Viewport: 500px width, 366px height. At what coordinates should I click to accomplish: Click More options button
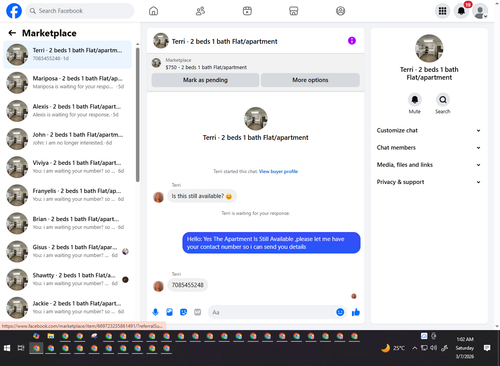[310, 80]
